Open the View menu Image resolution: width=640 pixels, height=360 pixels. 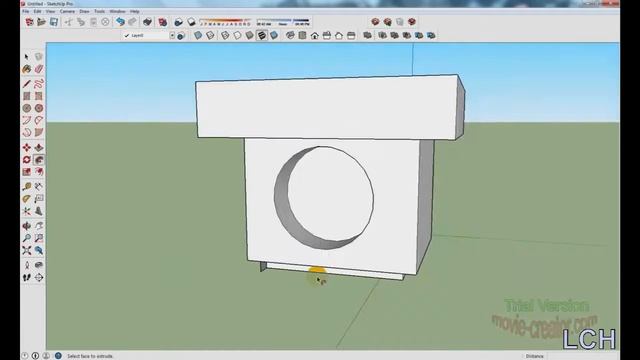tap(50, 11)
